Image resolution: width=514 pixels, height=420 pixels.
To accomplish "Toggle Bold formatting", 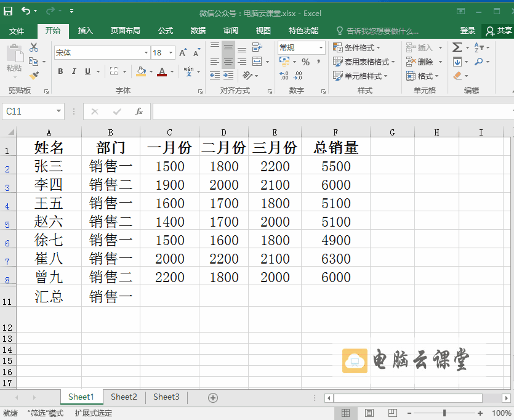I will click(x=60, y=71).
